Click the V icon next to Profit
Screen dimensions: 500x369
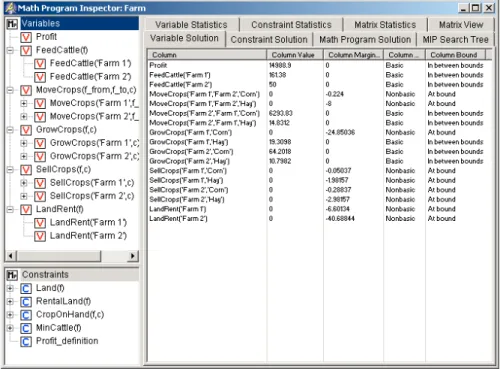[x=26, y=37]
